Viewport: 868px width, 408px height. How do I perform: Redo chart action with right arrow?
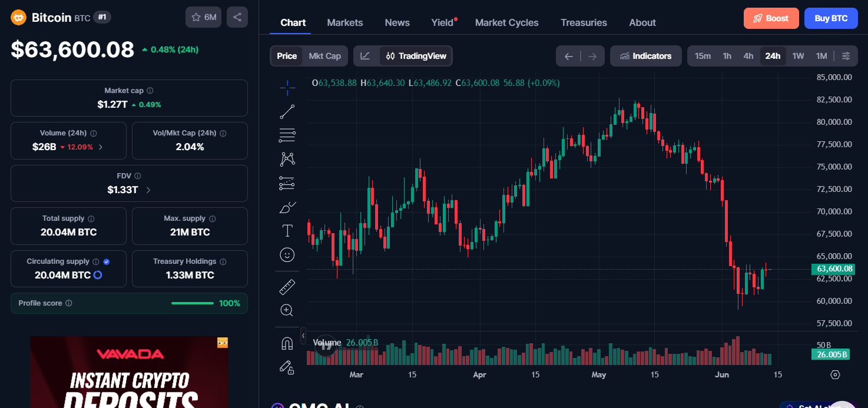pos(592,57)
